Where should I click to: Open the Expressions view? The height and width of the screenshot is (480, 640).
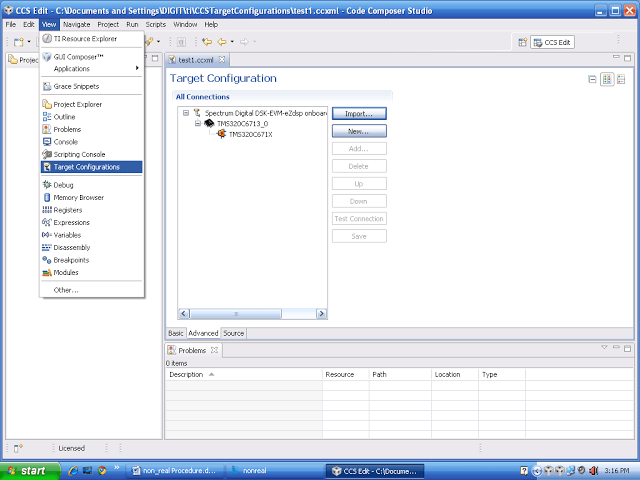coord(91,222)
